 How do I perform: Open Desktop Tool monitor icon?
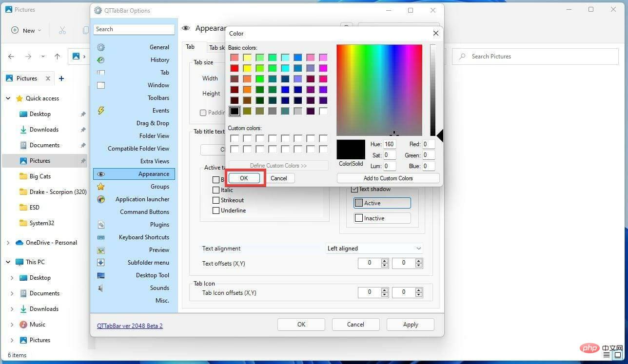pyautogui.click(x=101, y=275)
